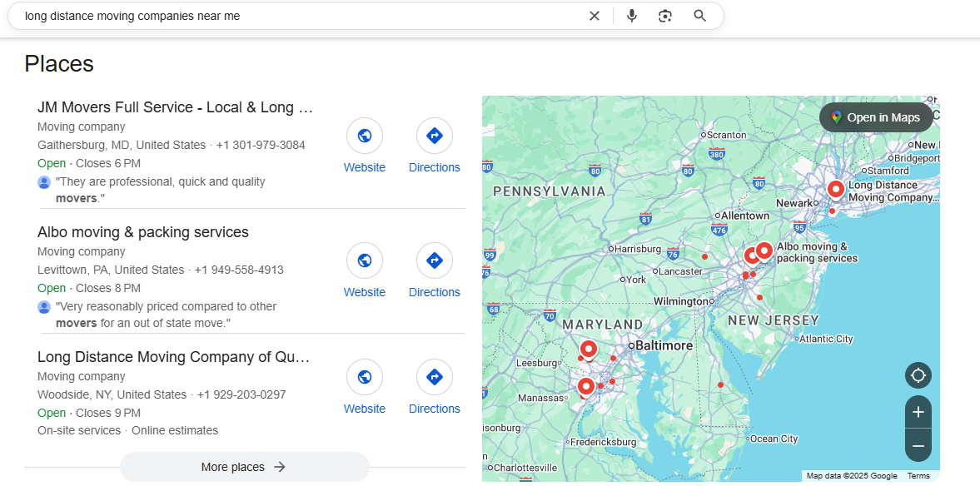Open Albo moving & packing services listing
Image resolution: width=980 pixels, height=486 pixels.
[x=143, y=232]
